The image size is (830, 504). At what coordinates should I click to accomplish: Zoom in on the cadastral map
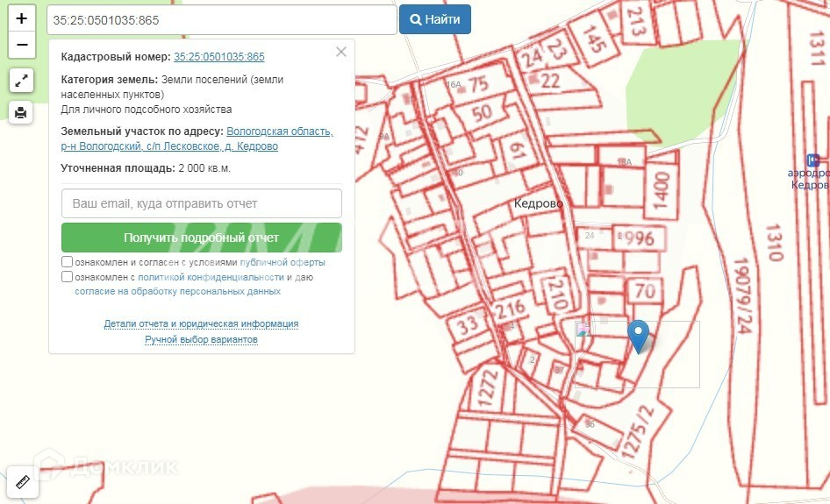[x=22, y=18]
